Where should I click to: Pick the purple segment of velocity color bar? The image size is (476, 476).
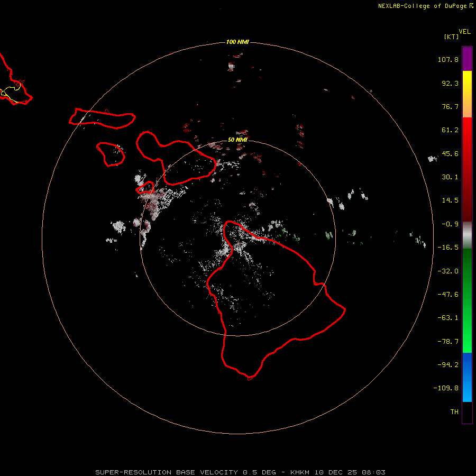tap(467, 59)
